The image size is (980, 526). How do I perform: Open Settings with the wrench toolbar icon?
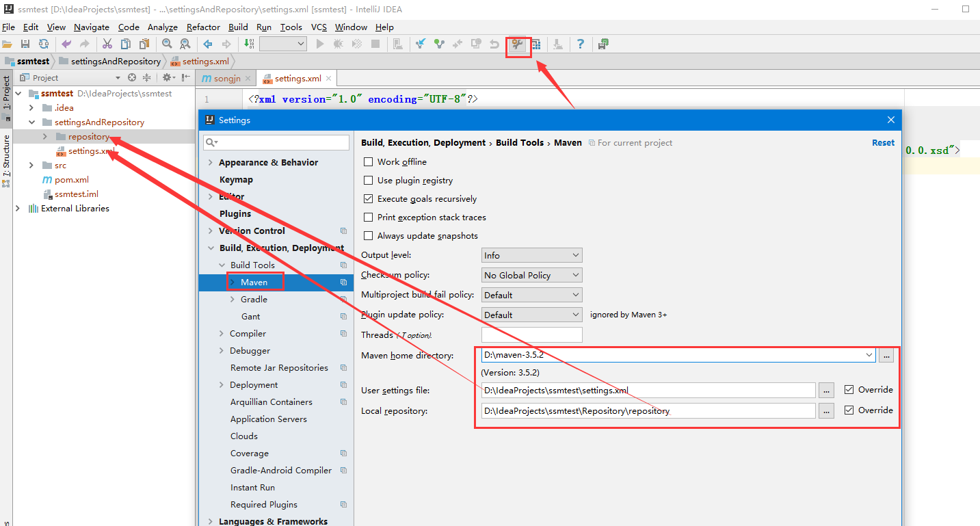pos(518,44)
